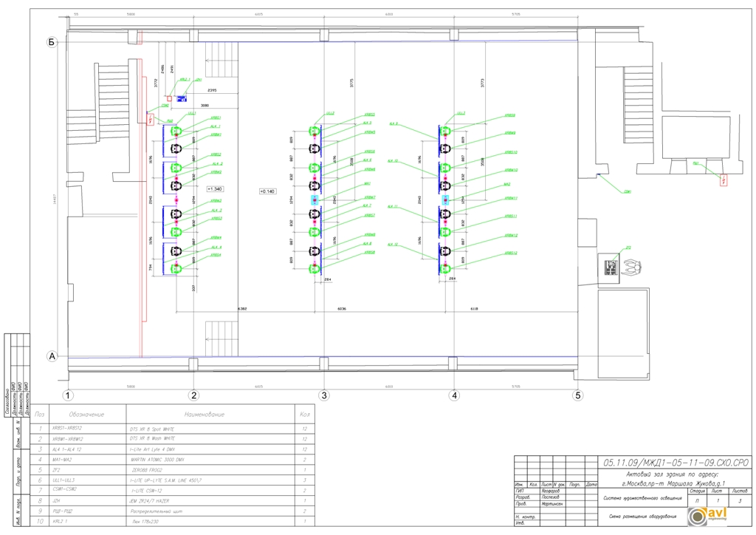Click axis marker circle A

point(52,356)
